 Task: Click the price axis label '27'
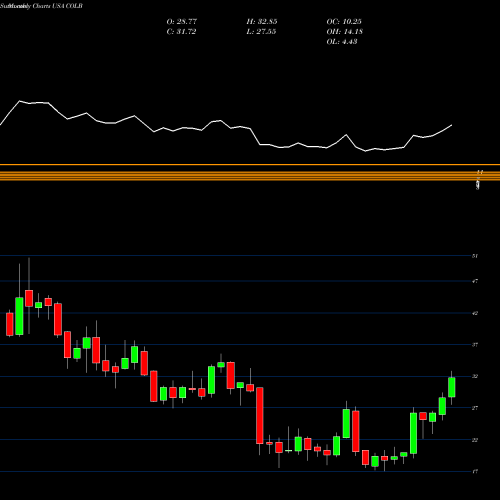[475, 408]
